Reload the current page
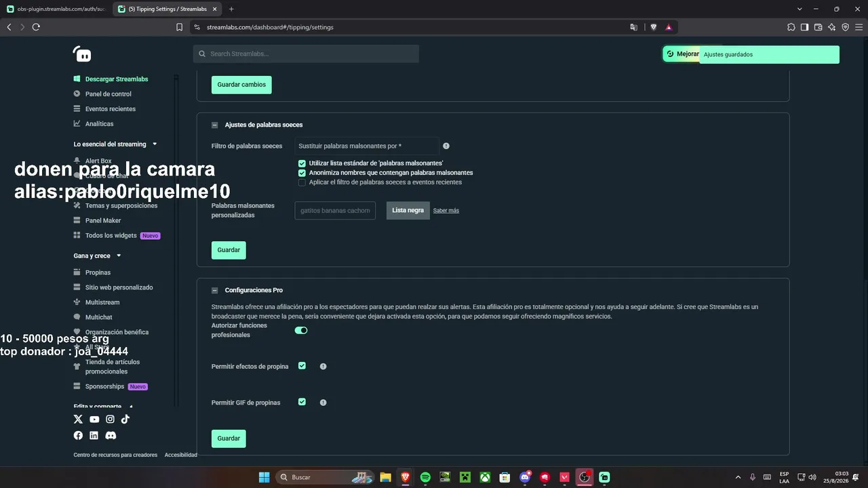The height and width of the screenshot is (488, 868). [36, 27]
